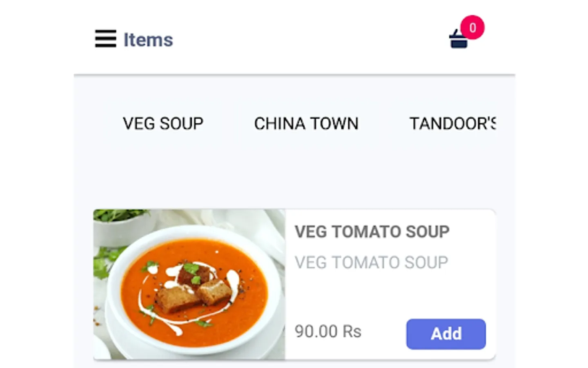
Task: Click blank area below the category tabs
Action: (x=294, y=172)
